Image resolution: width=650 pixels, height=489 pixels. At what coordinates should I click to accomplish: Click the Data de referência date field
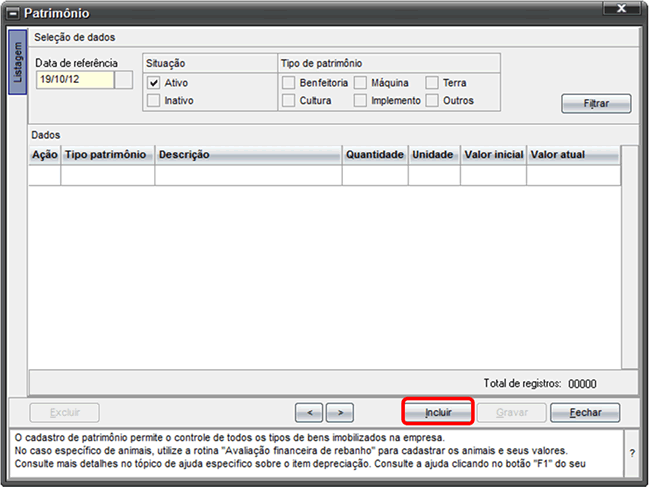click(x=75, y=80)
